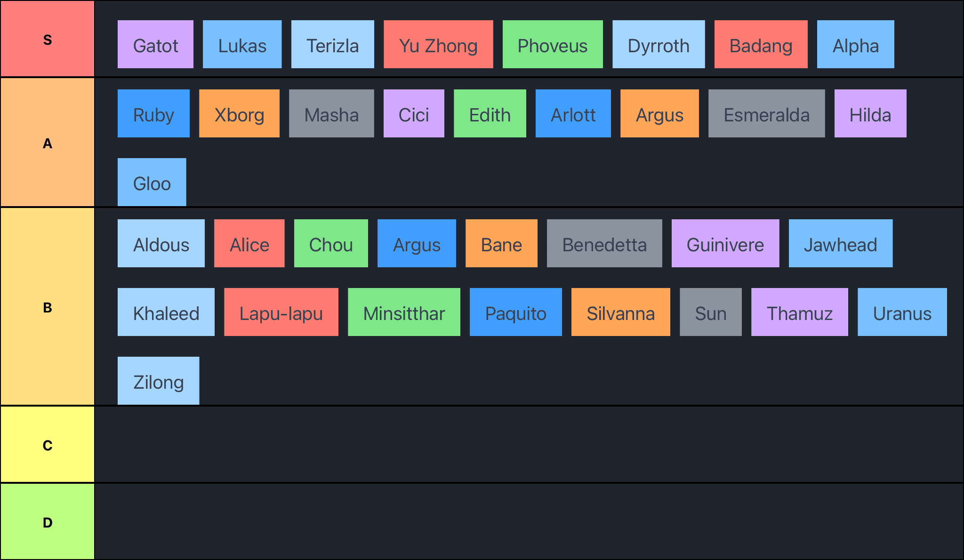Screen dimensions: 964x560
Task: Select the Phoveus green tile
Action: click(553, 44)
